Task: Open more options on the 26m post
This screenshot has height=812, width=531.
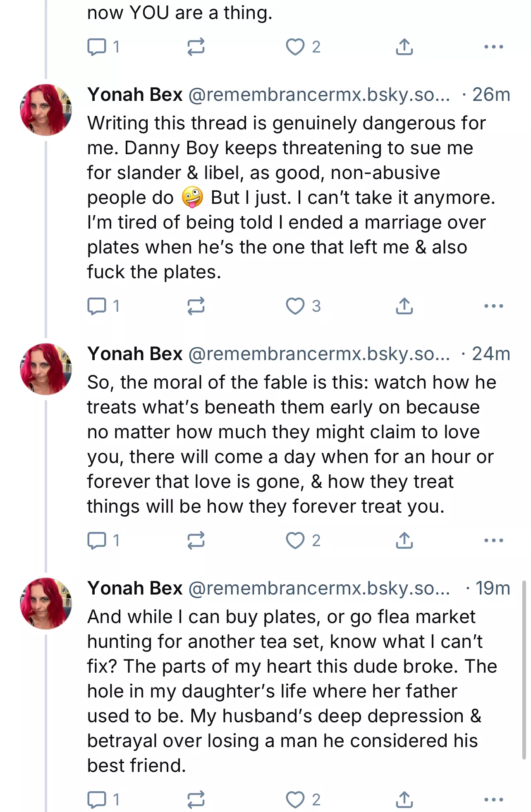Action: coord(493,306)
